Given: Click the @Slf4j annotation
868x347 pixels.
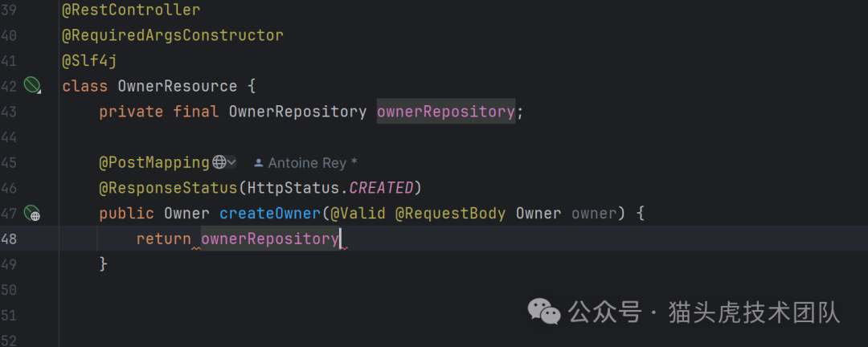Looking at the screenshot, I should (89, 61).
